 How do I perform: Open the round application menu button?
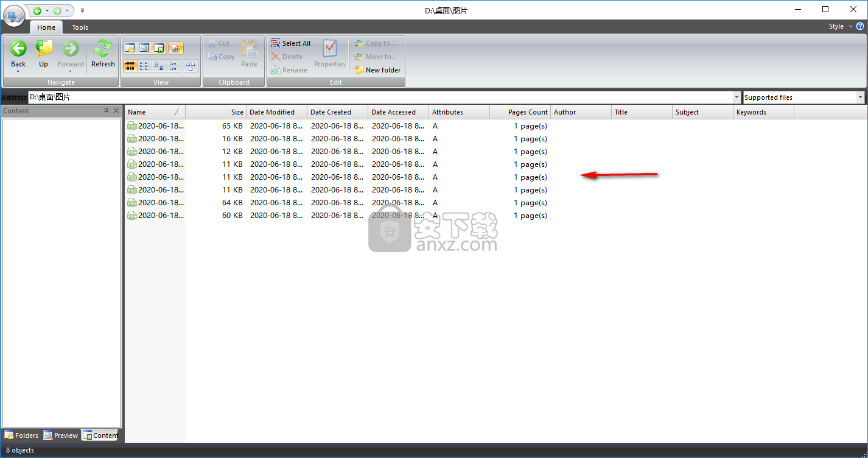coord(13,15)
